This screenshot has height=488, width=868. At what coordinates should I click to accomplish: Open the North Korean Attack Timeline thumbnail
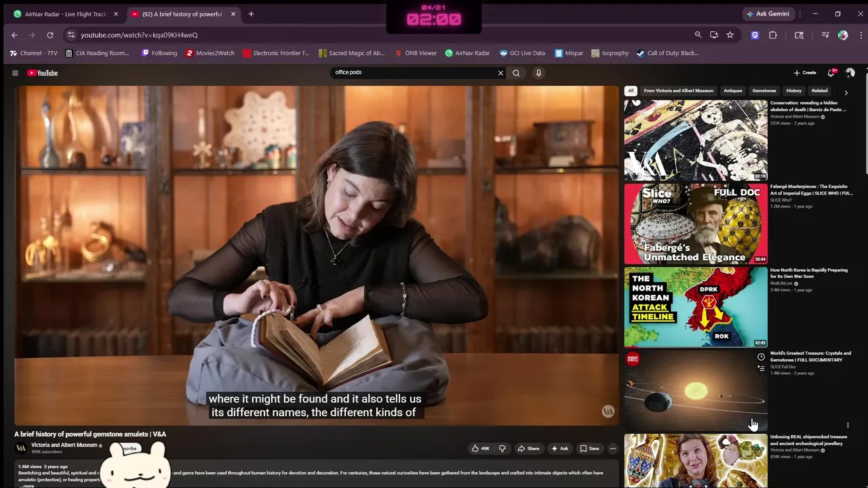(696, 307)
